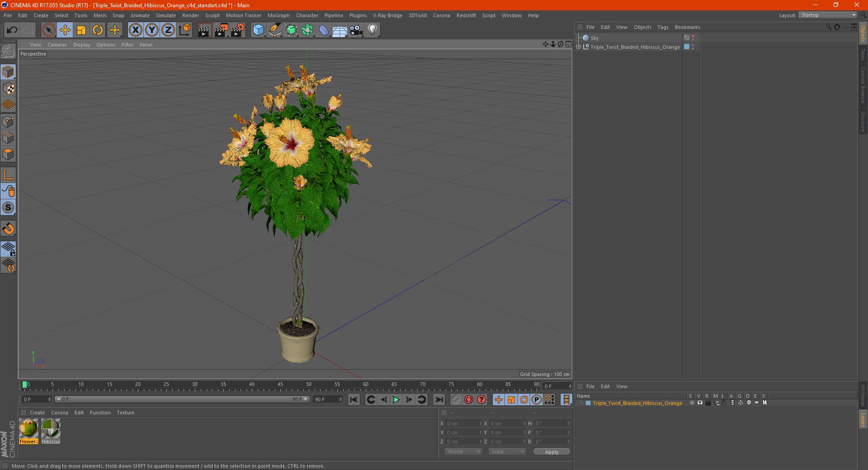Toggle the X axis lock
This screenshot has height=470, width=868.
135,30
